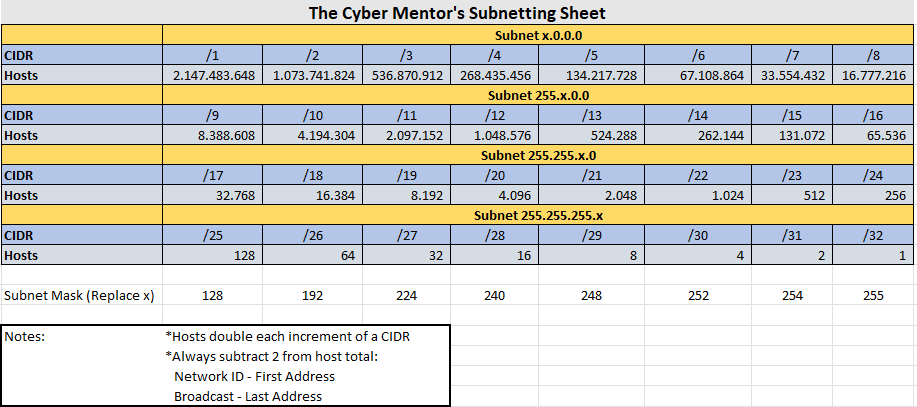Click the title cell 'The Cyber Mentor's Subnetting Sheet'

tap(458, 13)
